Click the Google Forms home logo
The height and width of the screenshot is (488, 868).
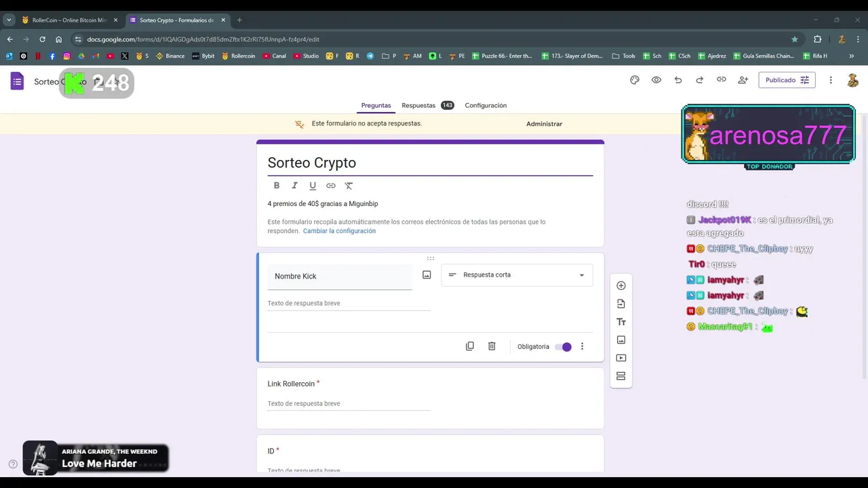tap(17, 81)
